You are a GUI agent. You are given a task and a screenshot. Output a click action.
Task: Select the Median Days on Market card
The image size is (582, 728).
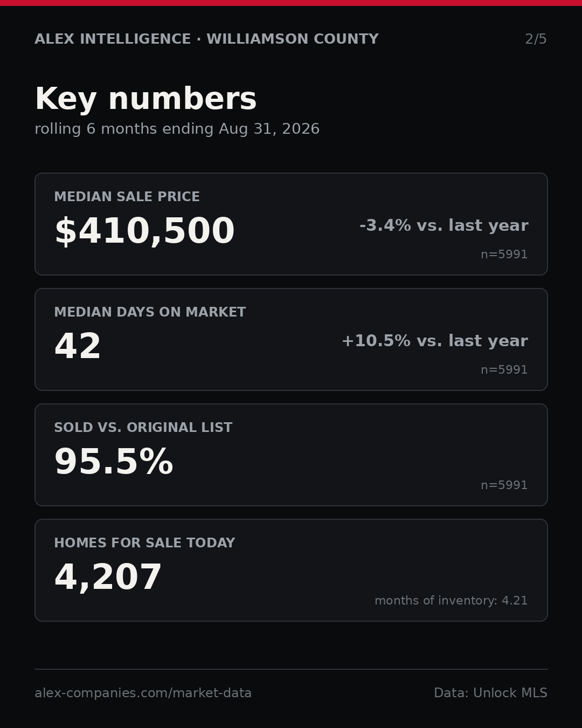[x=291, y=339]
